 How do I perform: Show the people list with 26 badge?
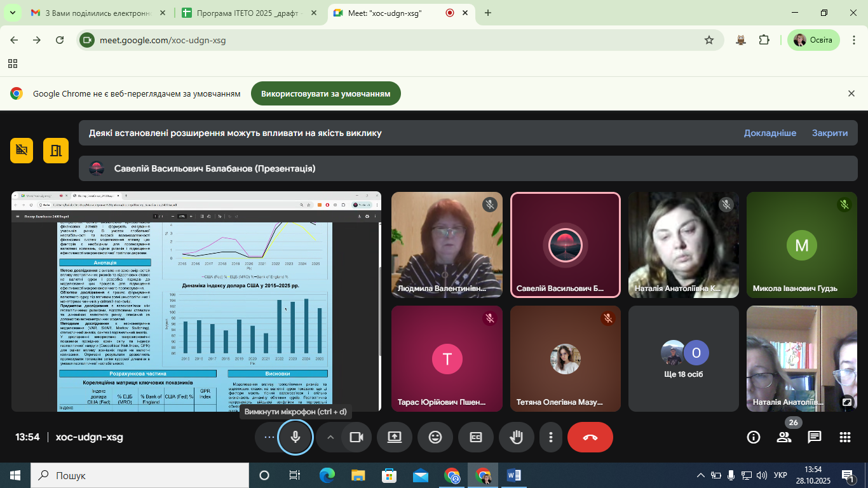tap(784, 437)
